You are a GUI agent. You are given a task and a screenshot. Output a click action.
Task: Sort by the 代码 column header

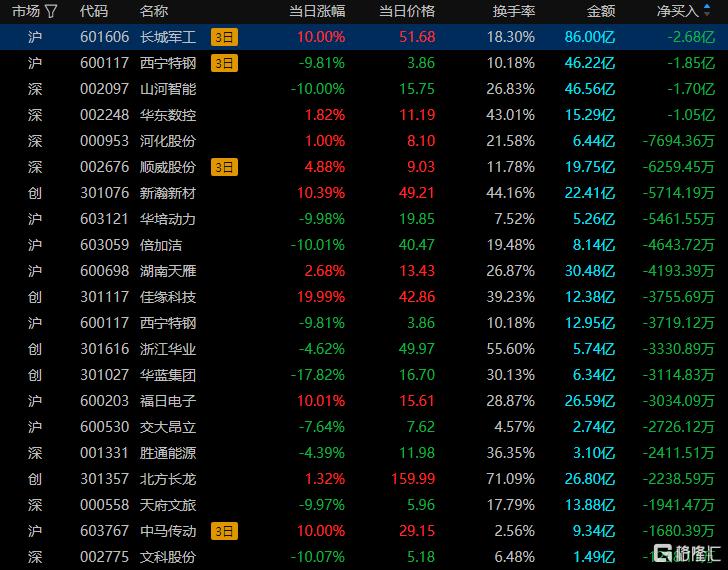(x=94, y=11)
